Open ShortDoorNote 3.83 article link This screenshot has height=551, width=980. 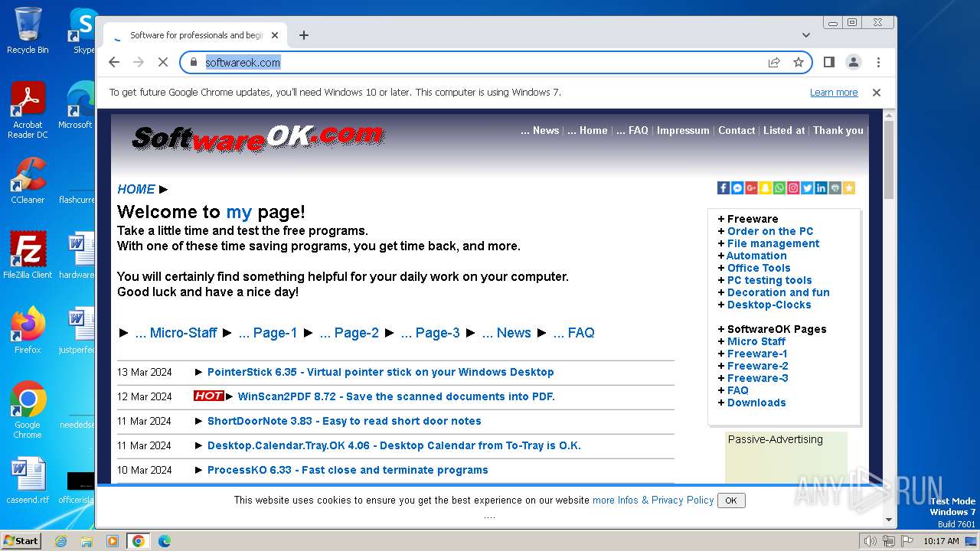[345, 421]
